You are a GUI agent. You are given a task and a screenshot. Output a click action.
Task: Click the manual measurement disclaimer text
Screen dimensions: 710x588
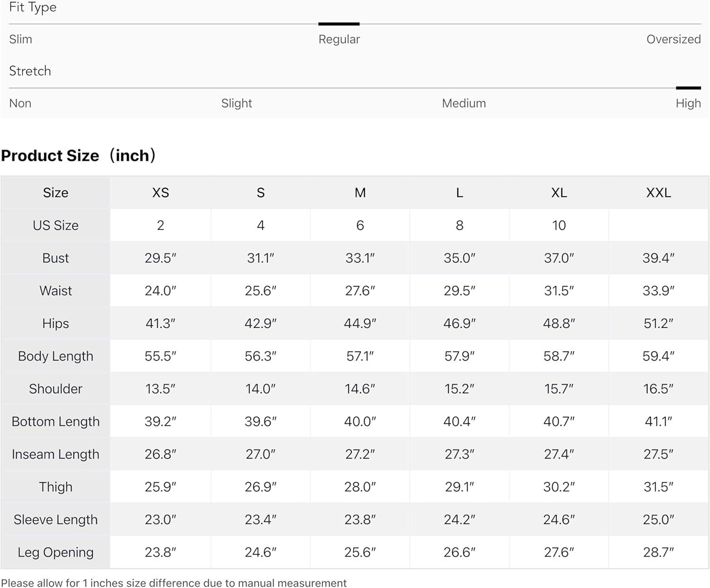174,583
